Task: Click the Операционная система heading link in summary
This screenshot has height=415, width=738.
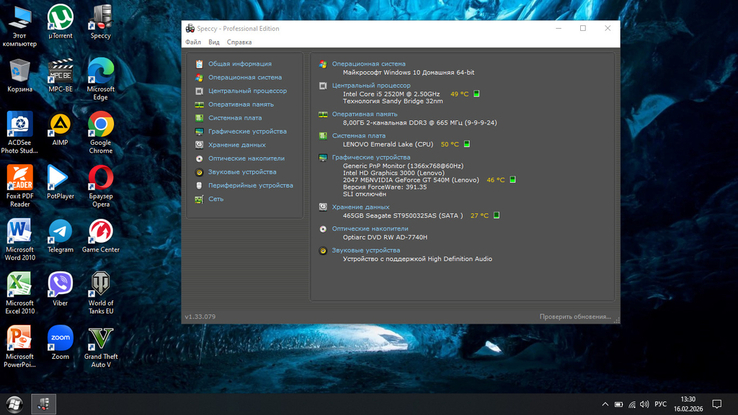Action: point(369,64)
